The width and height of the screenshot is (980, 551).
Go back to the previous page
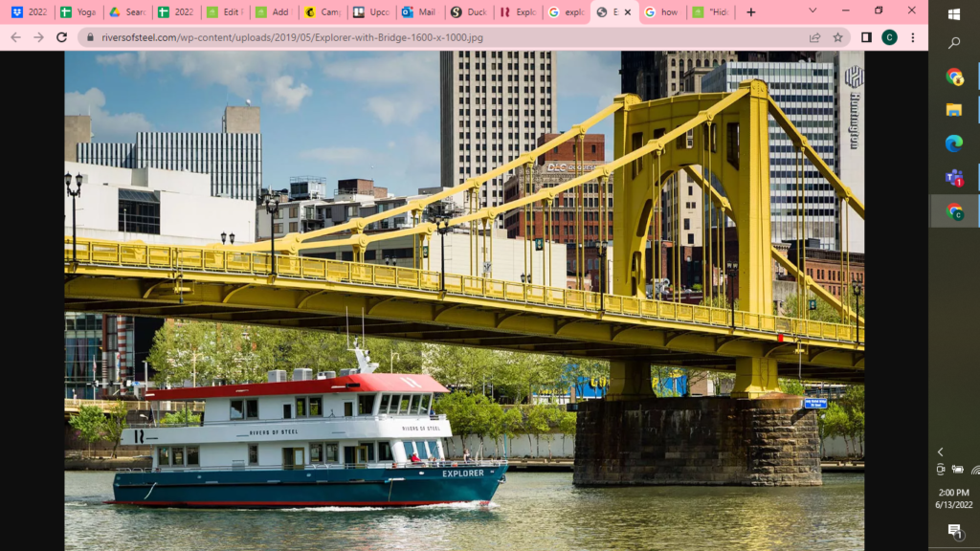[14, 37]
